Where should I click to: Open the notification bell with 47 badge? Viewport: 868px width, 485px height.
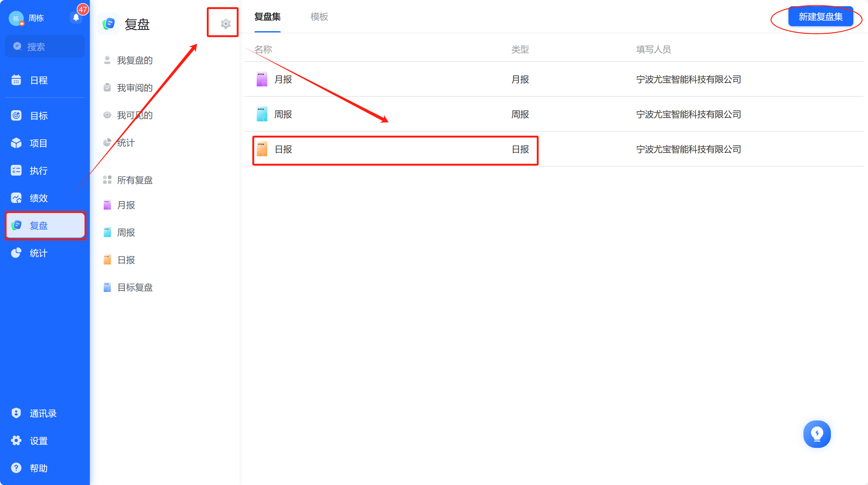click(76, 17)
